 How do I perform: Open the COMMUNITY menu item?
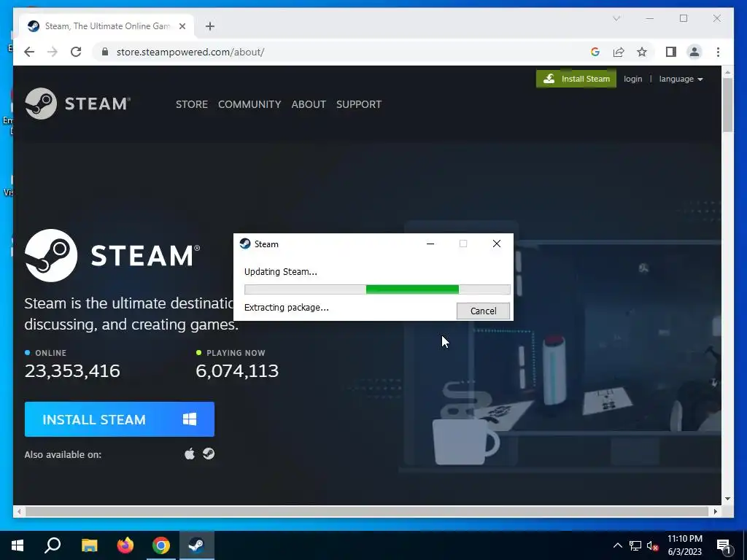[x=249, y=104]
